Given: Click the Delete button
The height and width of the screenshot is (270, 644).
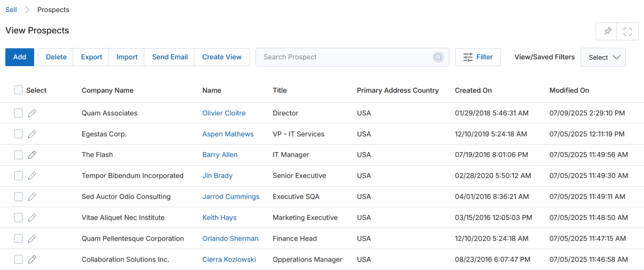Looking at the screenshot, I should (x=56, y=57).
